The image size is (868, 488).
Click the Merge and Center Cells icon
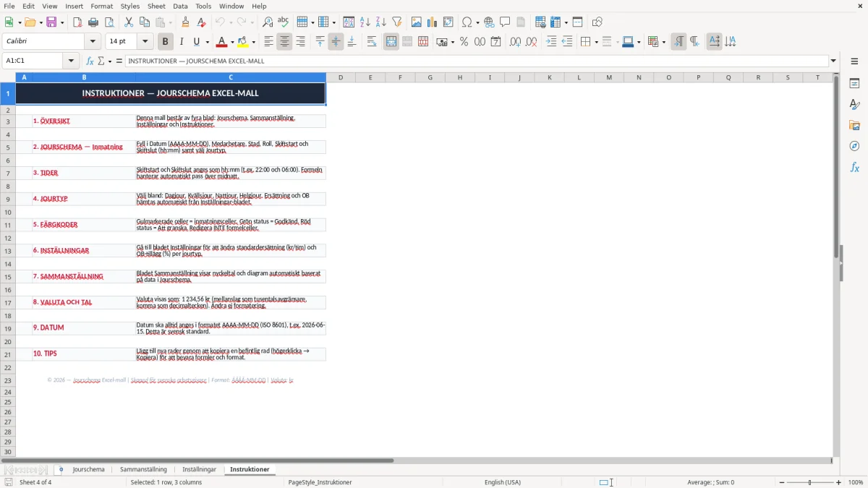click(391, 42)
